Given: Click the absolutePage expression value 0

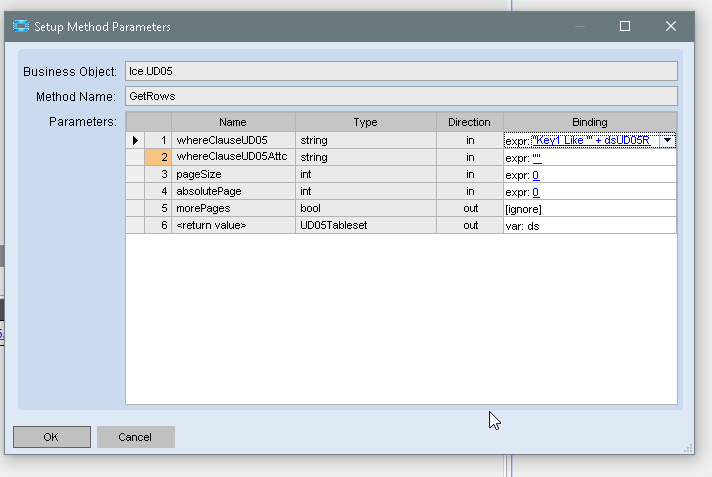Looking at the screenshot, I should [x=536, y=192].
